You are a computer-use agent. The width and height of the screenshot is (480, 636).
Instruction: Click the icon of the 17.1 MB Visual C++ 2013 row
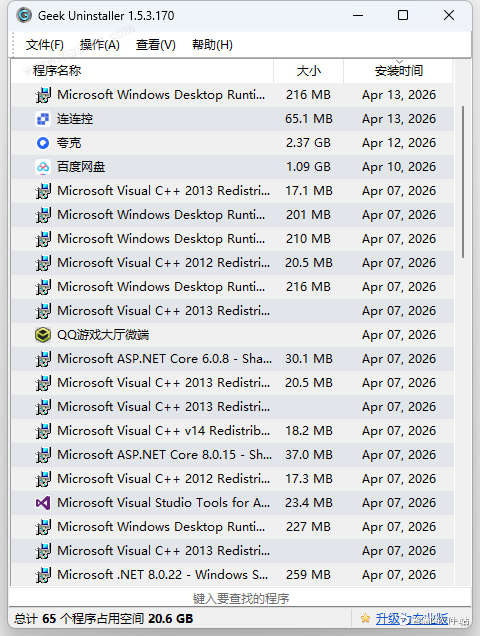point(43,191)
